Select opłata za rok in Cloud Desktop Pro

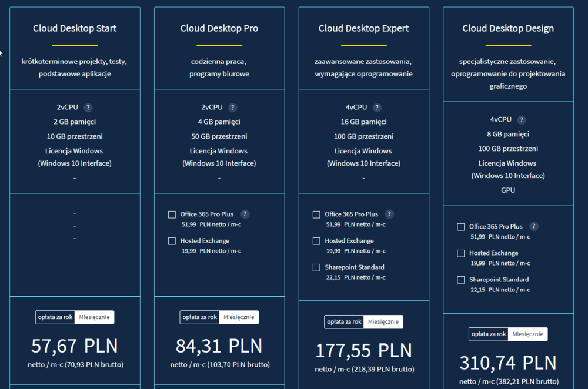(199, 317)
